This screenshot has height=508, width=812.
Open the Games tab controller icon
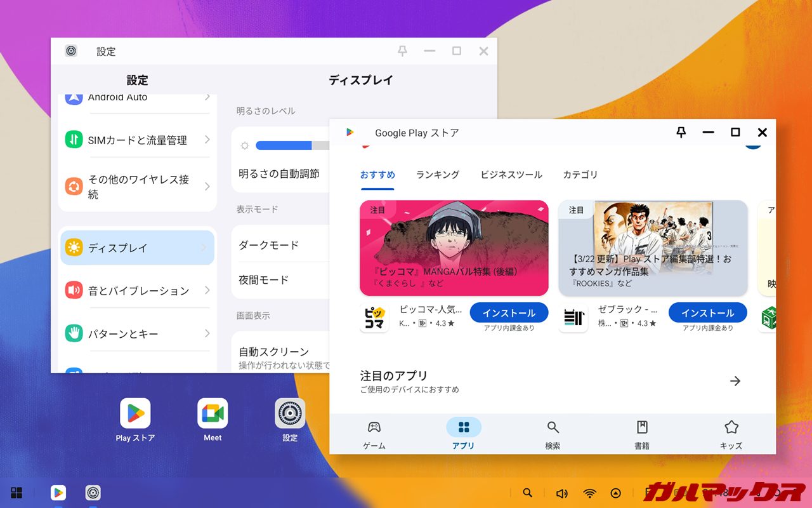[374, 427]
